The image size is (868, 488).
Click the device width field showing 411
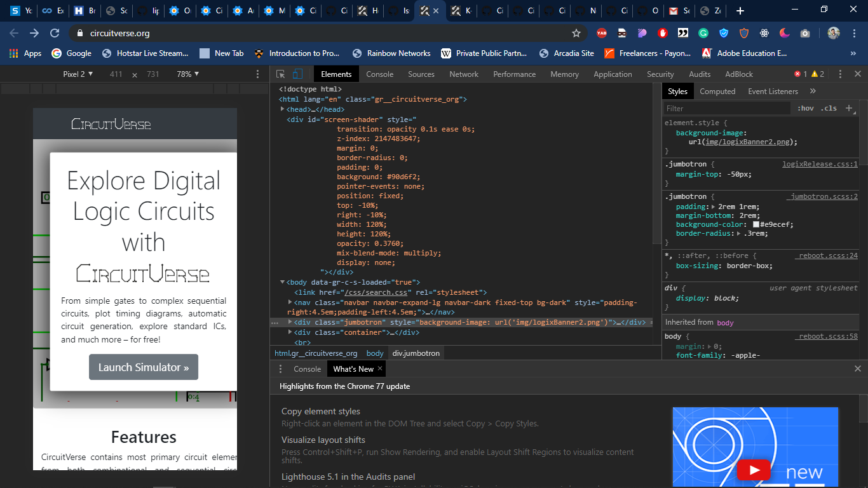pos(116,74)
